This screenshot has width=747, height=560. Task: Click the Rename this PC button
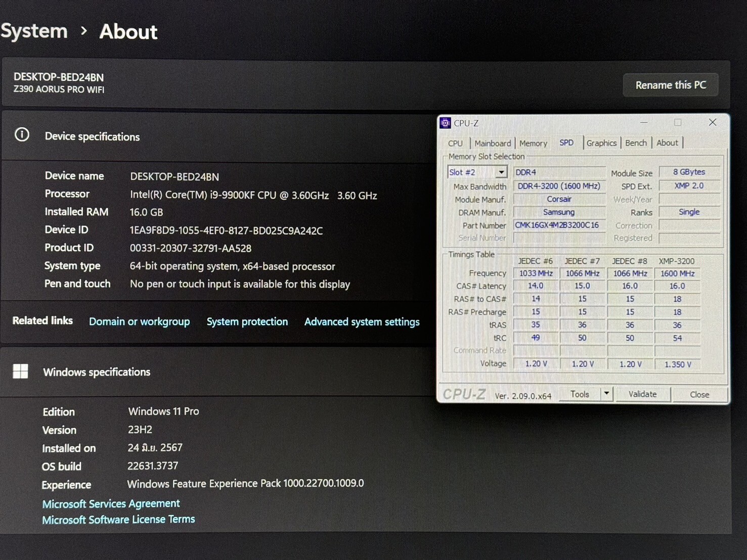[x=670, y=85]
